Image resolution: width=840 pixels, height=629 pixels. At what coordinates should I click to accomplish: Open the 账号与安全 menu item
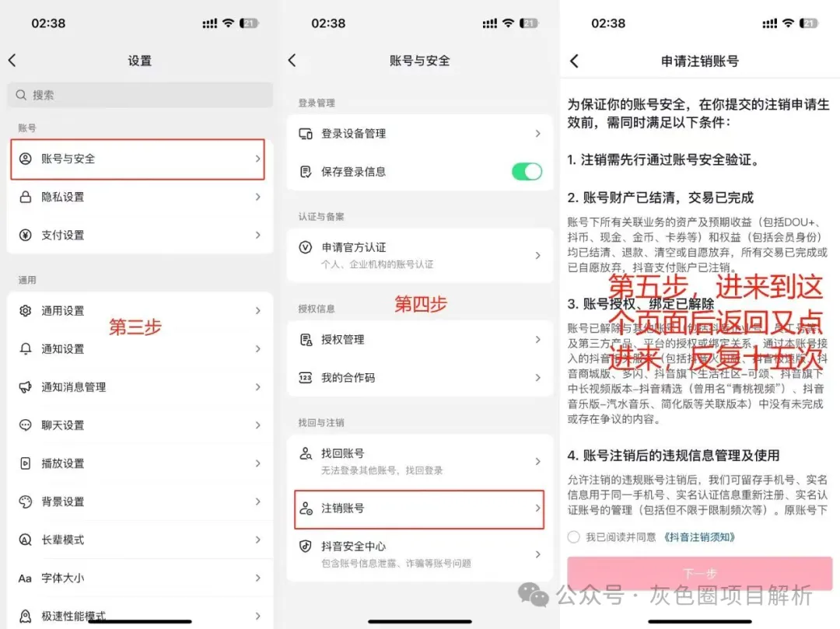[138, 159]
